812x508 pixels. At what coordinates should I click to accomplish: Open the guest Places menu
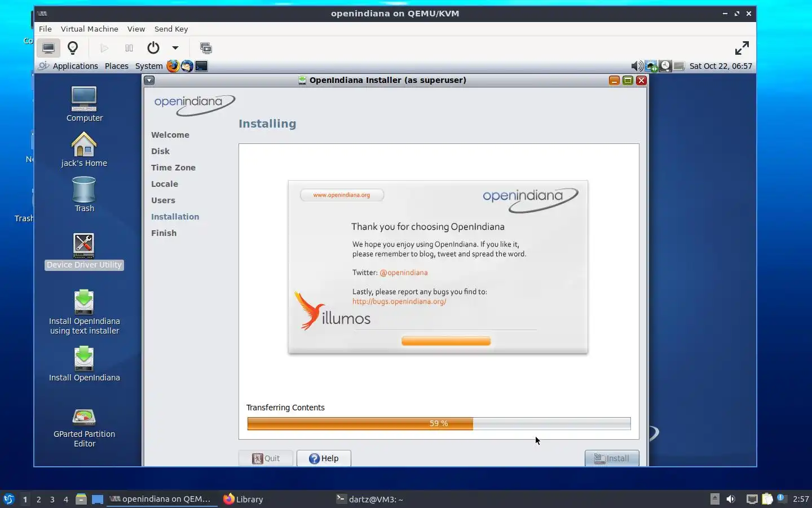tap(117, 66)
